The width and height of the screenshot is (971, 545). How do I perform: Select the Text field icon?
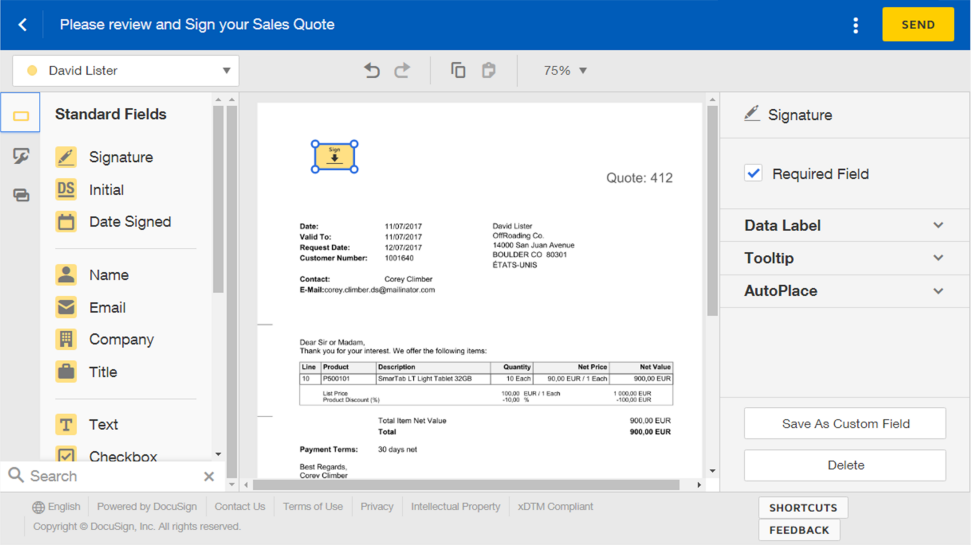66,424
